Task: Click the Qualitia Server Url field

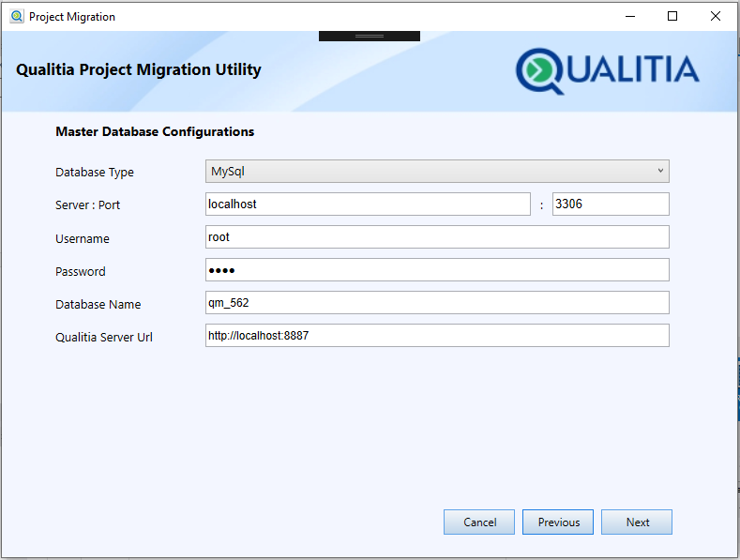Action: point(437,336)
